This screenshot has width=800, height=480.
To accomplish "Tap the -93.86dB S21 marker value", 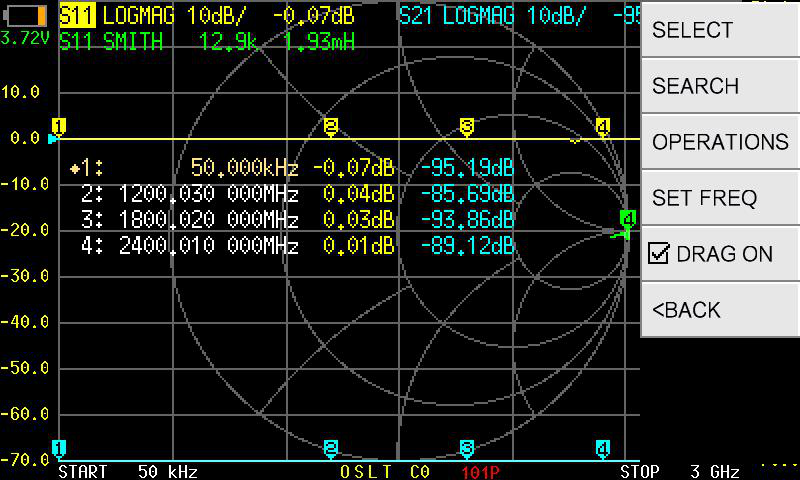I will 467,220.
